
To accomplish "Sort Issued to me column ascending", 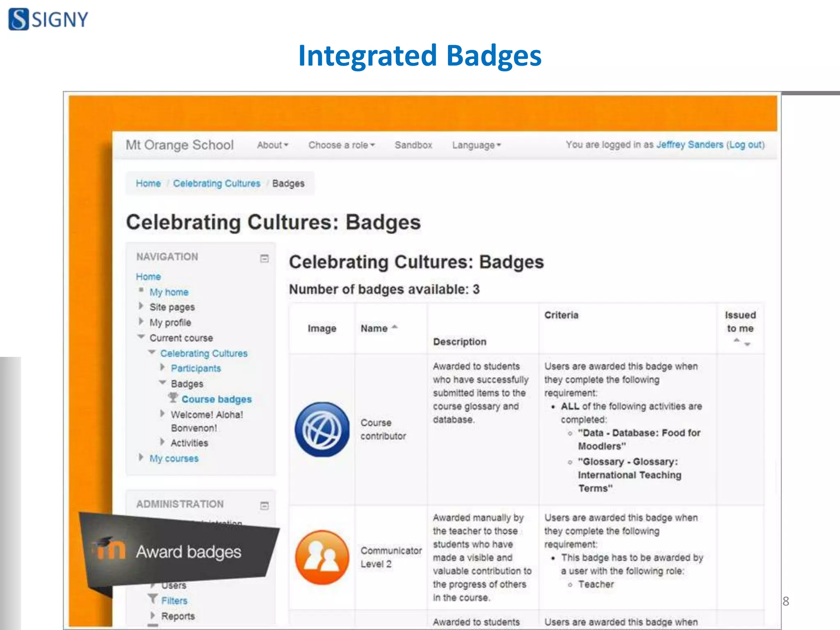I will 737,340.
